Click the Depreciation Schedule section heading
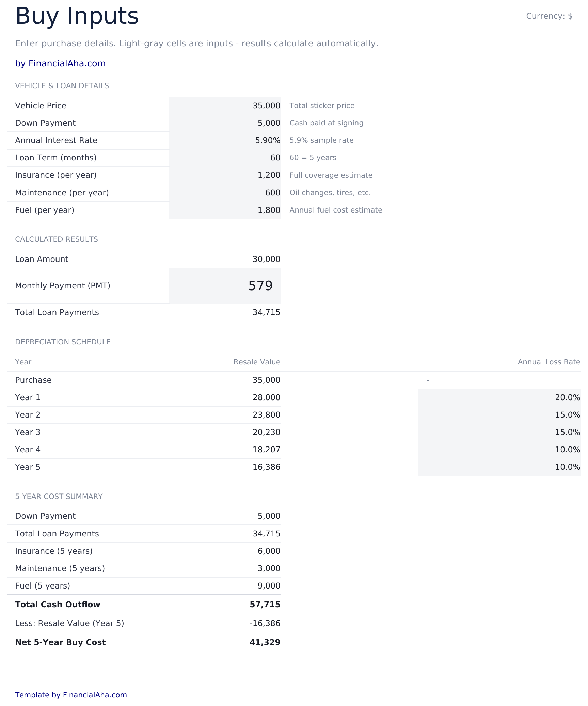The width and height of the screenshot is (588, 706). (63, 342)
